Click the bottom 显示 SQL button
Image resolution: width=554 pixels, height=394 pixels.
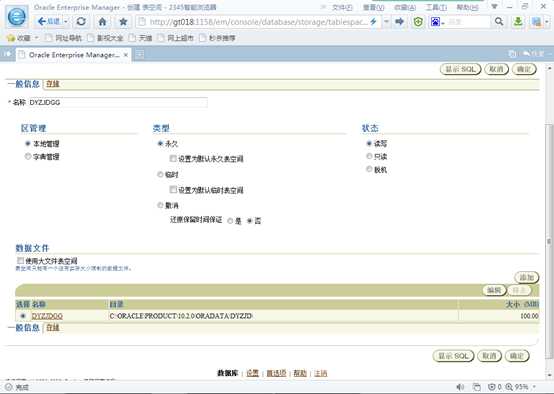point(453,356)
